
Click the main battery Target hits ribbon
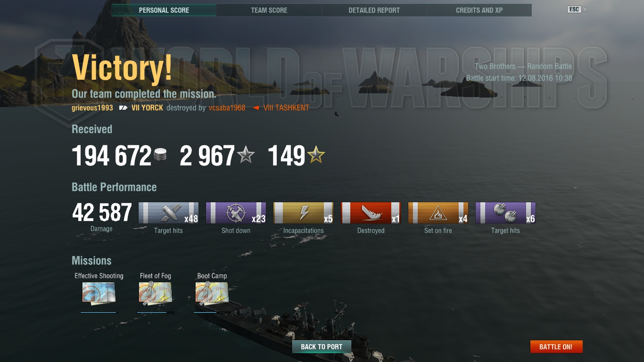[168, 213]
